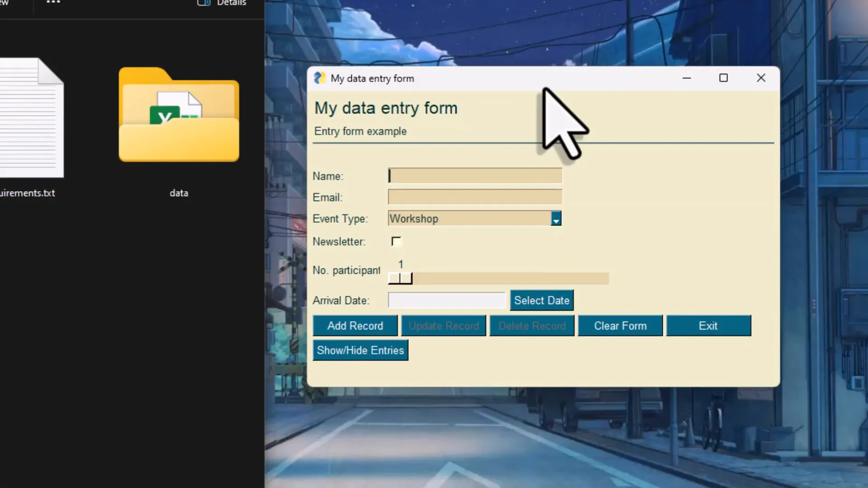Click the Python logo in the form titlebar
The width and height of the screenshot is (868, 488).
321,78
